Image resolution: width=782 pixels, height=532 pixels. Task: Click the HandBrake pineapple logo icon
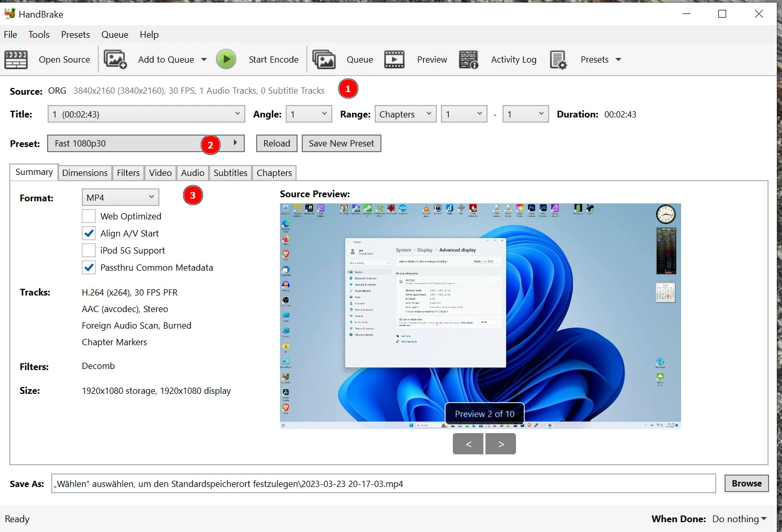coord(9,13)
